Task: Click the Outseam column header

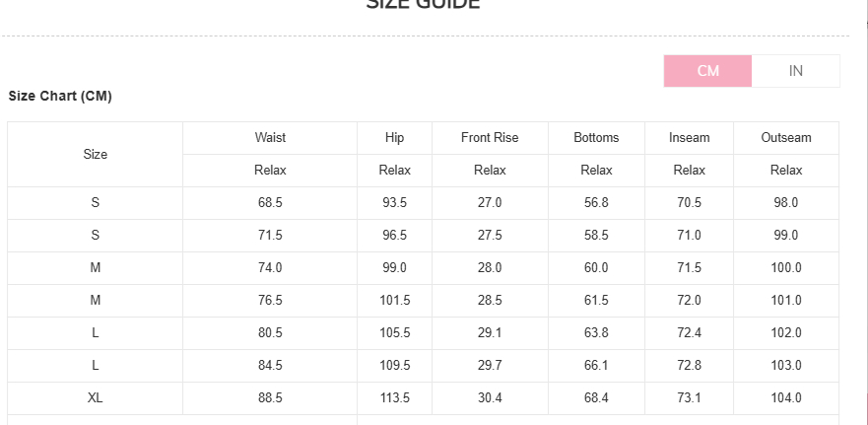Action: click(786, 138)
